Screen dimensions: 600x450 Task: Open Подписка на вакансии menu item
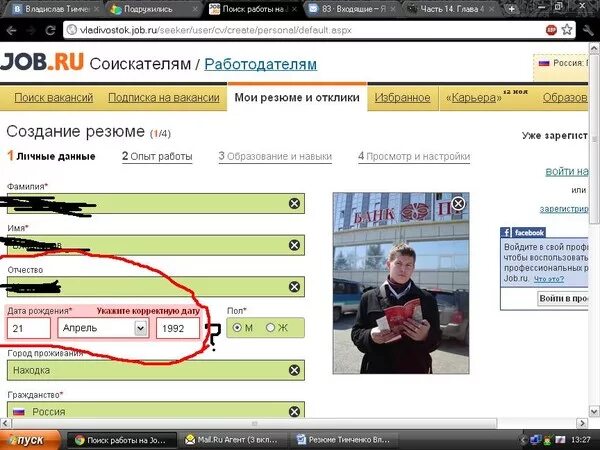pyautogui.click(x=164, y=98)
